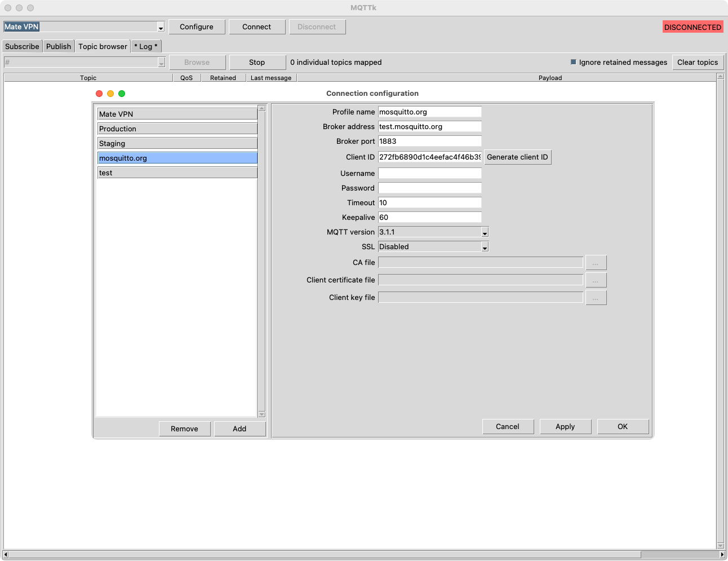Screen dimensions: 728x561
Task: Click the Broker port field
Action: tap(430, 141)
